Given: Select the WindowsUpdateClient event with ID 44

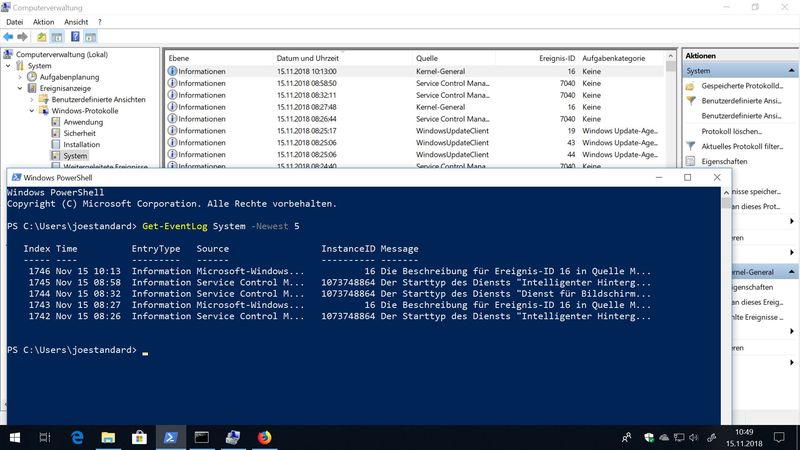Looking at the screenshot, I should click(415, 155).
